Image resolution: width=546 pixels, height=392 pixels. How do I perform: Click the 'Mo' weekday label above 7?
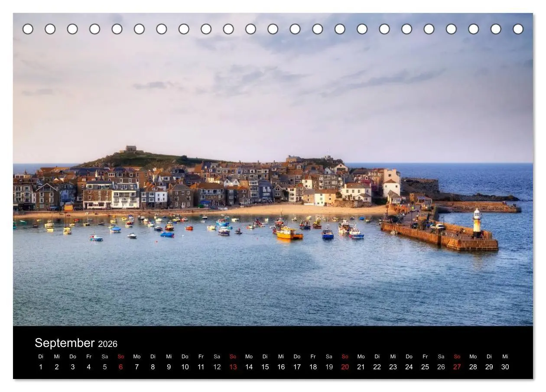tap(137, 356)
